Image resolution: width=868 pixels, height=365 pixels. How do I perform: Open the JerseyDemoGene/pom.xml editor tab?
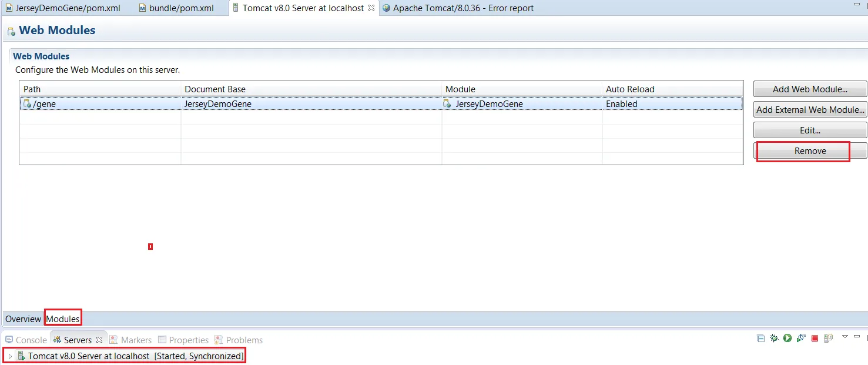(63, 8)
